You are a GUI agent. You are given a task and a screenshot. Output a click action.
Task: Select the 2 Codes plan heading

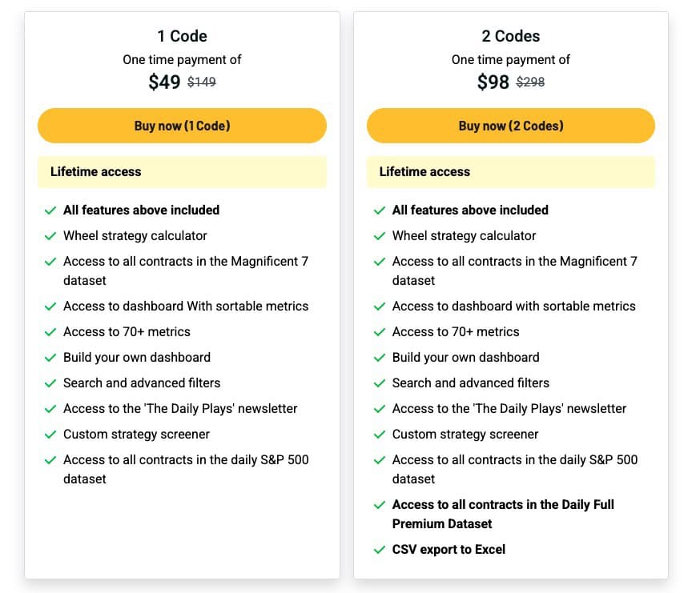[511, 36]
